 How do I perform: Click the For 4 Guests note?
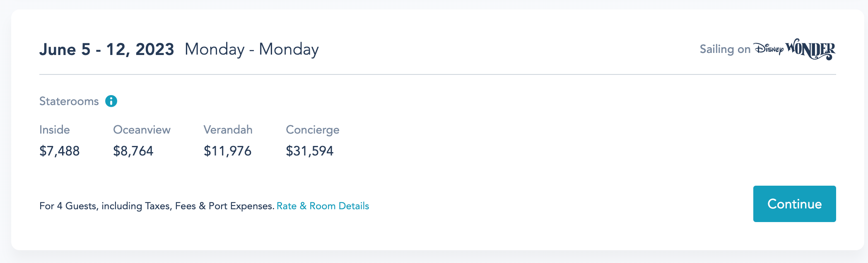tap(68, 206)
